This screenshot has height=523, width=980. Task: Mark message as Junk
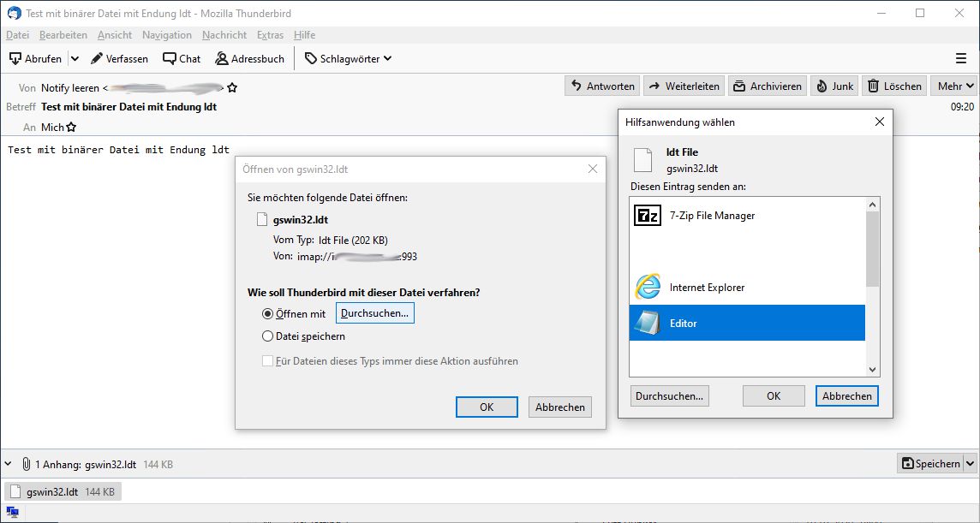point(834,86)
